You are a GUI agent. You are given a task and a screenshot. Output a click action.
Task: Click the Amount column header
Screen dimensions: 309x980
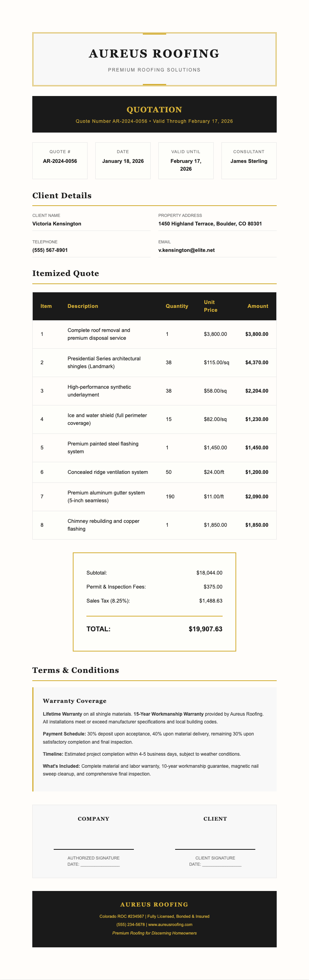coord(258,306)
